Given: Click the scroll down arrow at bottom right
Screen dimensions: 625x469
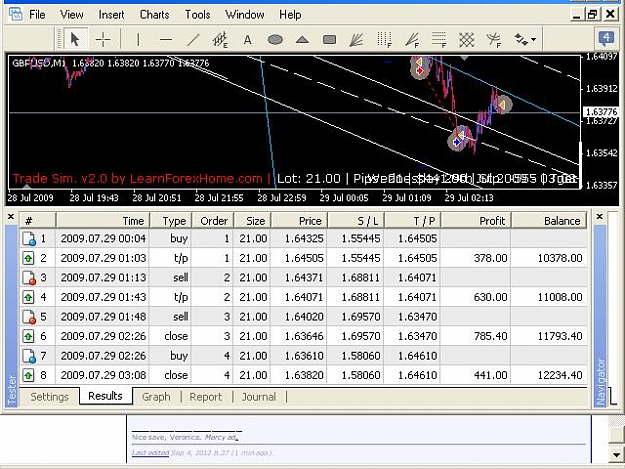Looking at the screenshot, I should (x=616, y=455).
